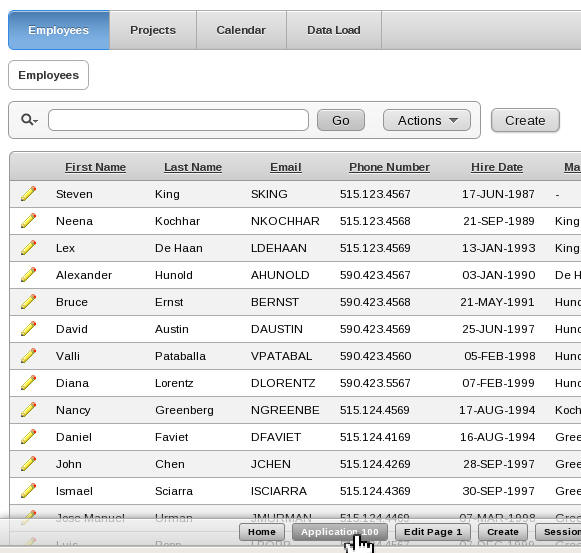Click Edit Page 1 in the developer toolbar
The width and height of the screenshot is (581, 553).
click(x=433, y=532)
